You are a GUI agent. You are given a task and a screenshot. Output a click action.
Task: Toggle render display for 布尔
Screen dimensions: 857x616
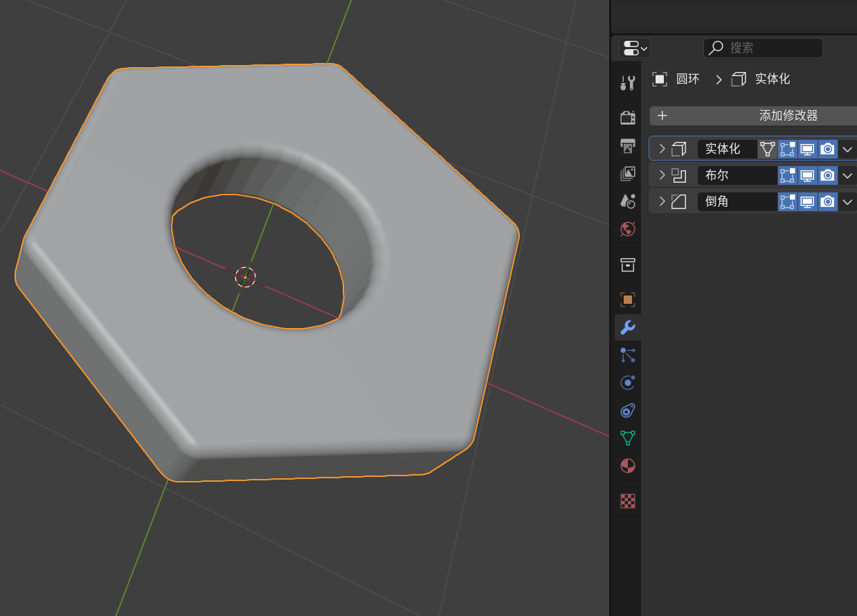click(828, 175)
